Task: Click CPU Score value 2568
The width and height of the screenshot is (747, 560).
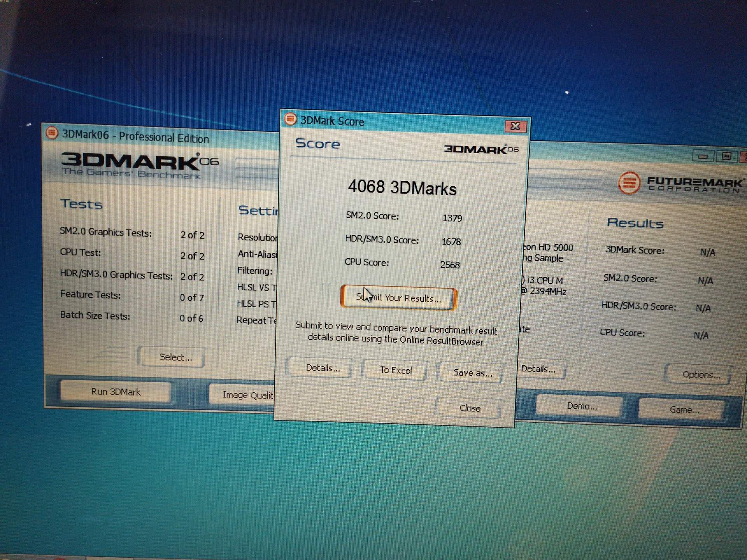Action: (450, 265)
